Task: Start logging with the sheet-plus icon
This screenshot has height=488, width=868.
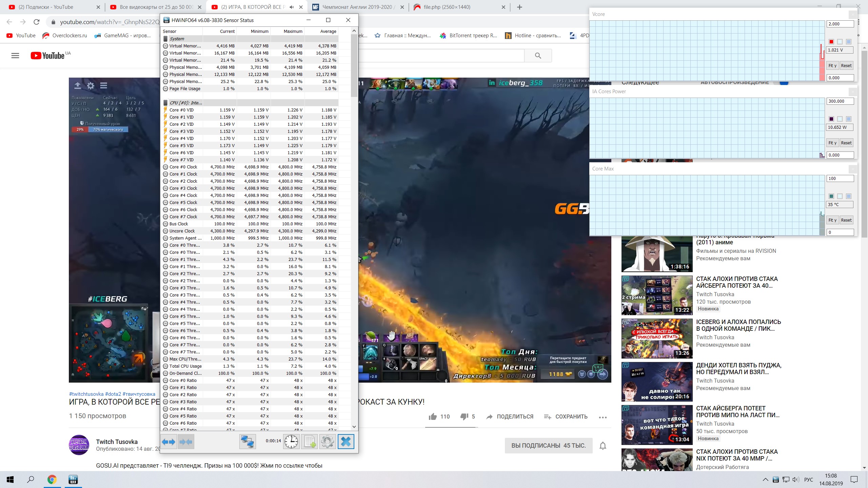Action: (x=309, y=442)
